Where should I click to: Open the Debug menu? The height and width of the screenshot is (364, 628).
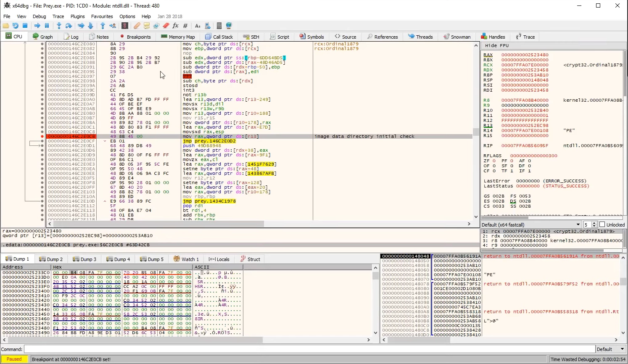[x=39, y=16]
